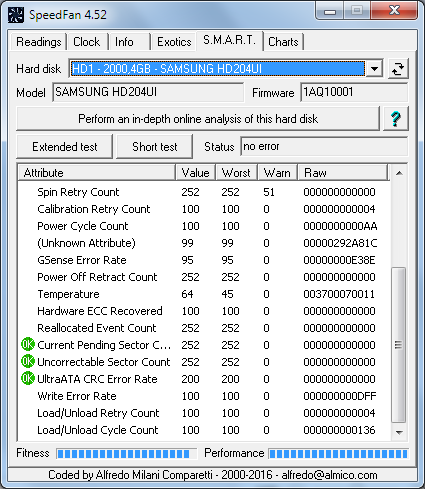Minimize the SpeedFan window
This screenshot has width=425, height=489.
click(x=330, y=11)
